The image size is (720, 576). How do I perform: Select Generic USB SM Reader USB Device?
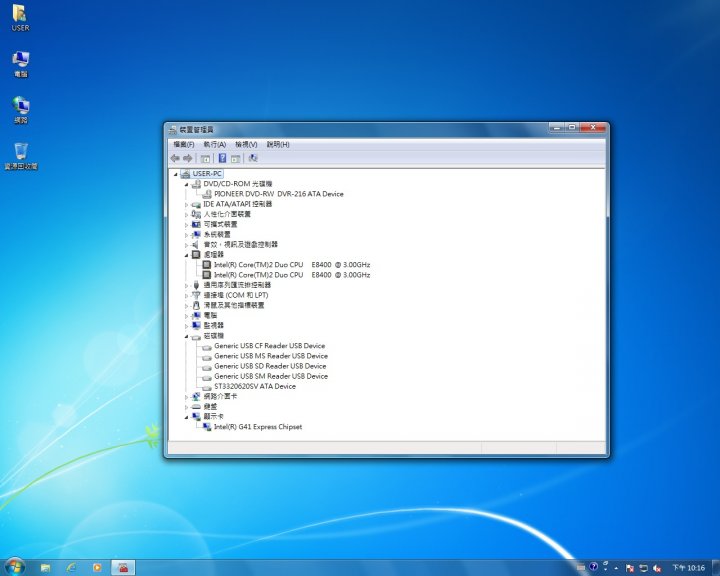click(271, 376)
